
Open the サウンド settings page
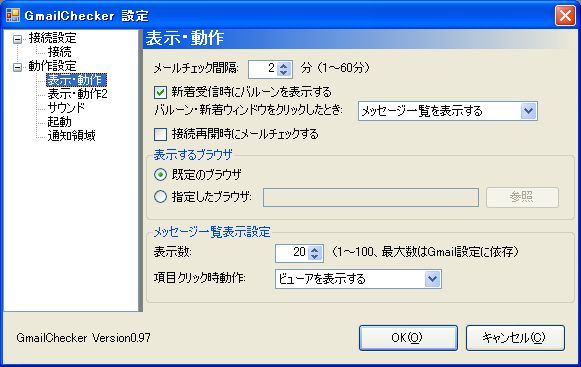click(x=66, y=108)
